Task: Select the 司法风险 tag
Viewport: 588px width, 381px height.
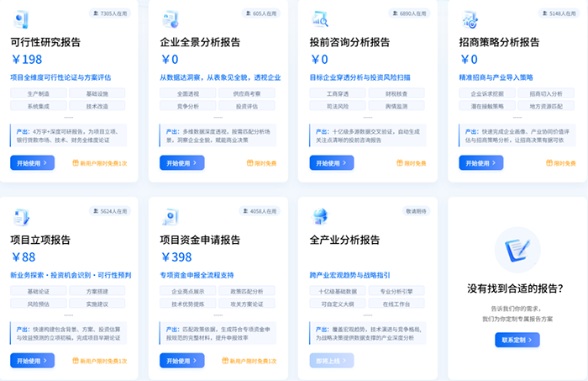Action: tap(338, 106)
